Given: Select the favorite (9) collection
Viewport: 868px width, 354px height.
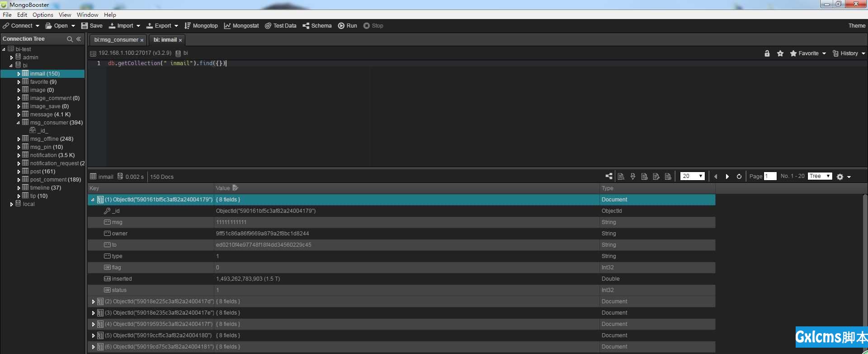Looking at the screenshot, I should coord(43,82).
